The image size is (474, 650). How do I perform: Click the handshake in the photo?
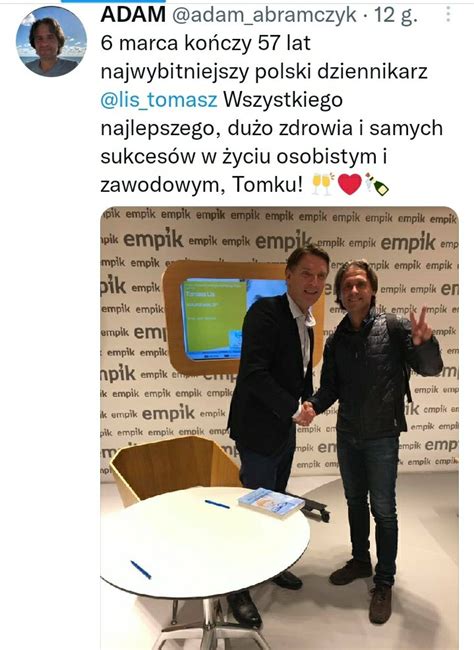[x=306, y=413]
